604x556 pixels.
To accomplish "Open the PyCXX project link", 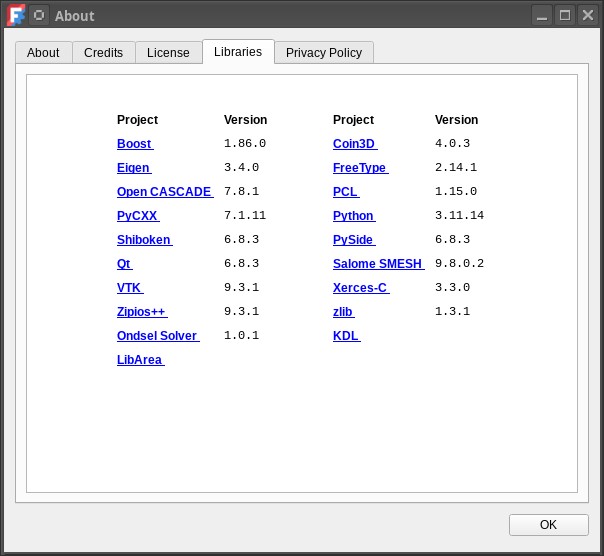I will click(x=137, y=216).
